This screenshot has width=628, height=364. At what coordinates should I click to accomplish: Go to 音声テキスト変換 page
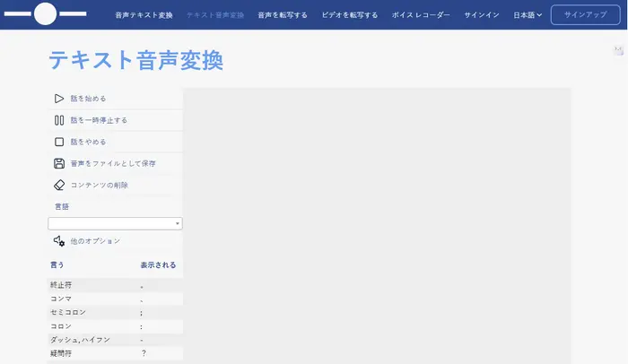tap(144, 15)
